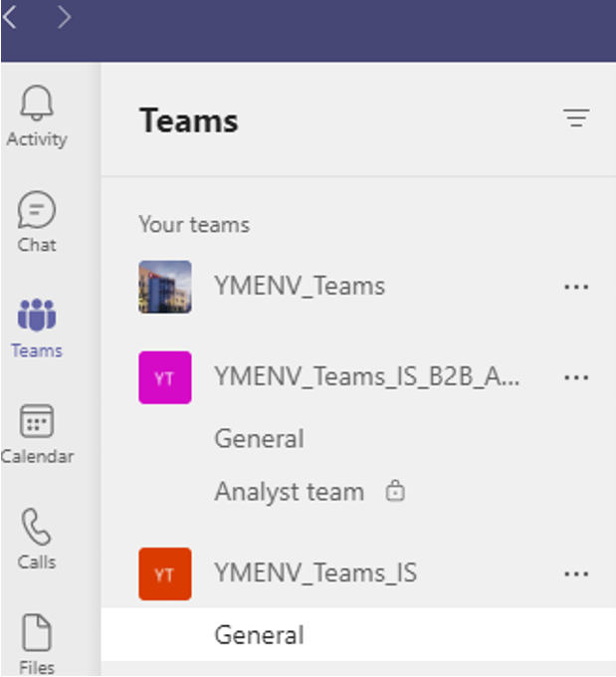Image resolution: width=616 pixels, height=677 pixels.
Task: Open the Calendar icon
Action: tap(37, 421)
